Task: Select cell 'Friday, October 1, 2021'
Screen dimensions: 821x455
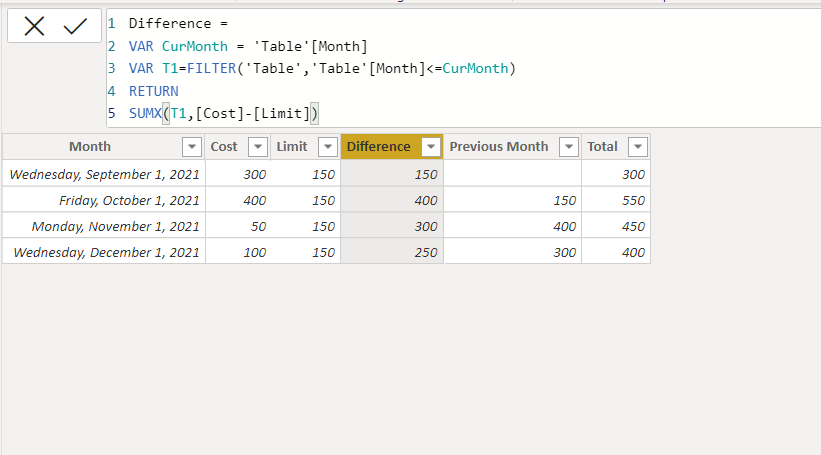Action: tap(104, 200)
